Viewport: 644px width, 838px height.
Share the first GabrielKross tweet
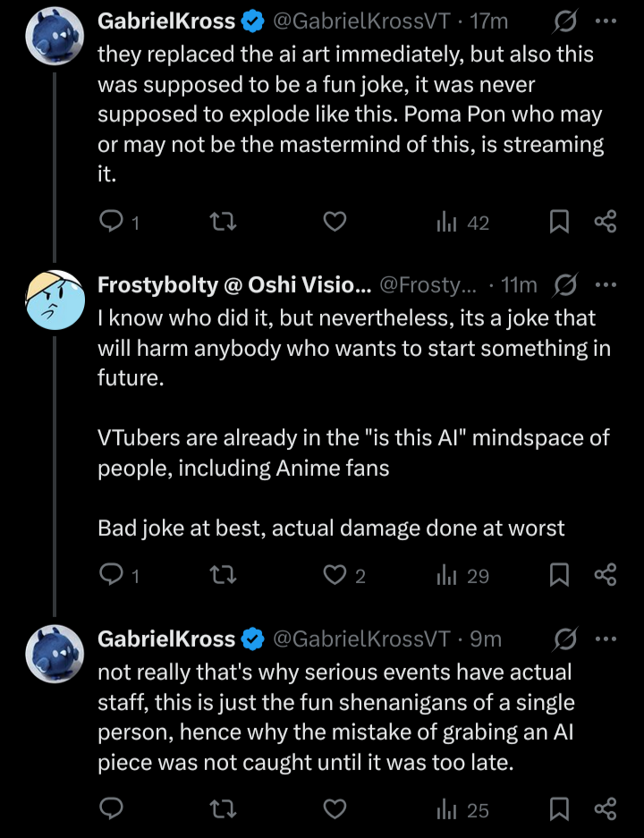606,222
